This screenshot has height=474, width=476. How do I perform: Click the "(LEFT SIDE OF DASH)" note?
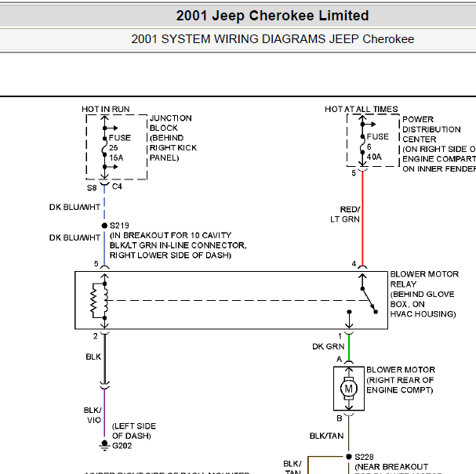[x=134, y=431]
